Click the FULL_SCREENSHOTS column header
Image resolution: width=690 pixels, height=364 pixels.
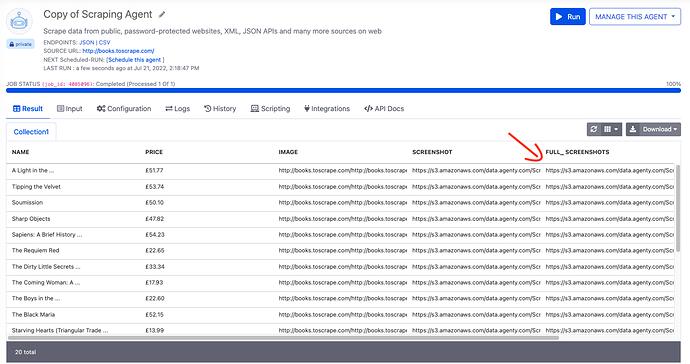pos(577,152)
